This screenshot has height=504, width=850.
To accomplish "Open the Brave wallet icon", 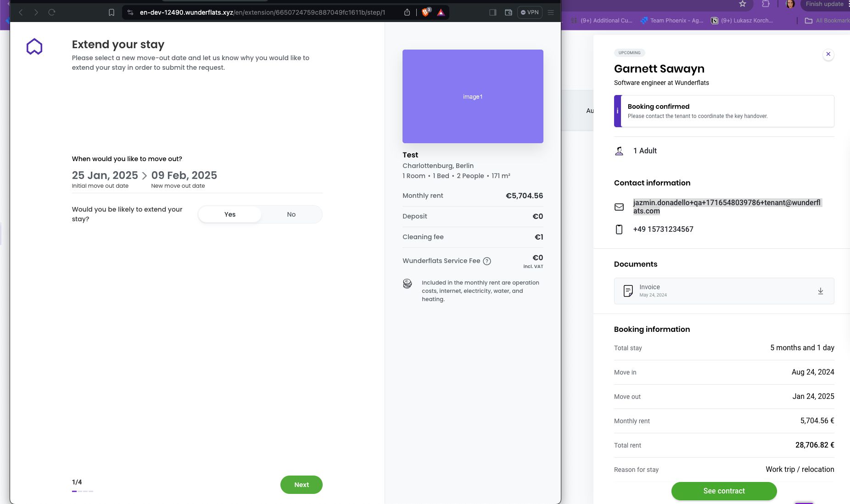I will click(x=508, y=12).
